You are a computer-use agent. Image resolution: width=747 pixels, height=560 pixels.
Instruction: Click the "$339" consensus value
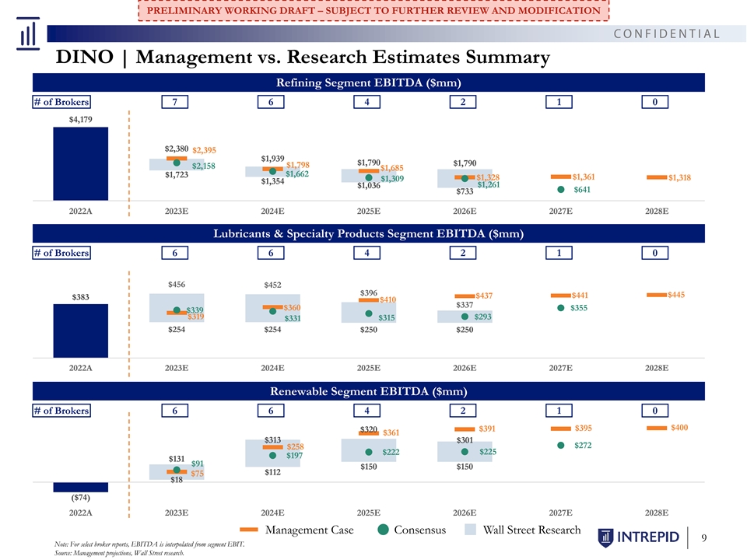click(x=195, y=310)
